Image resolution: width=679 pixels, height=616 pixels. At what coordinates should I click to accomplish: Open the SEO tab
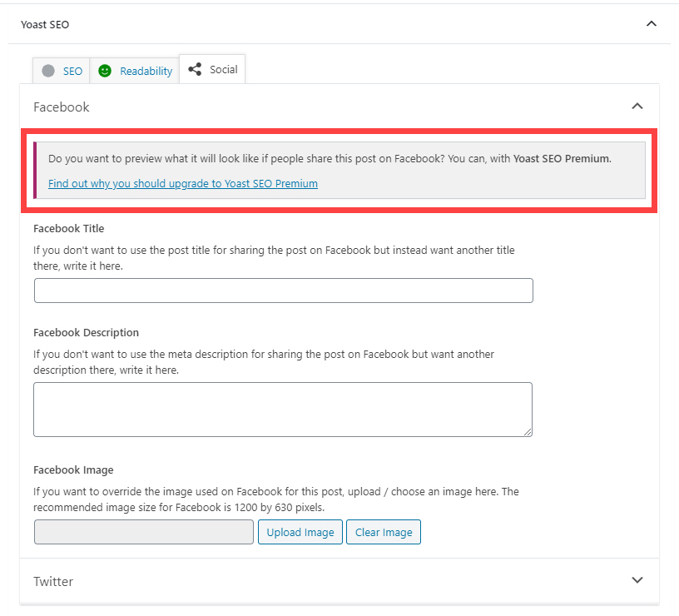[62, 71]
